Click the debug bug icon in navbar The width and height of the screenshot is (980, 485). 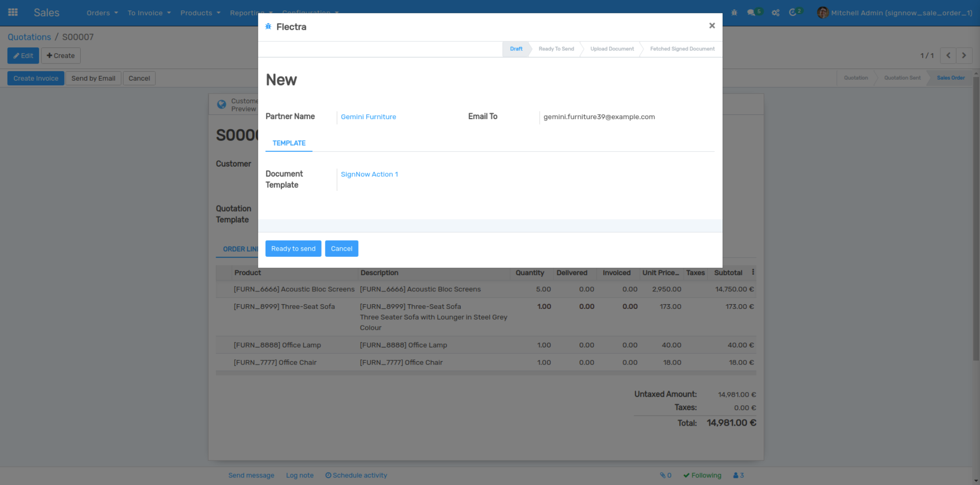(x=734, y=13)
